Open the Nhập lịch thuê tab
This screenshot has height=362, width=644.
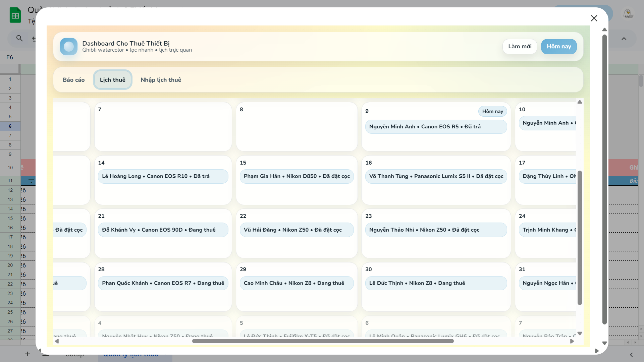pyautogui.click(x=161, y=80)
